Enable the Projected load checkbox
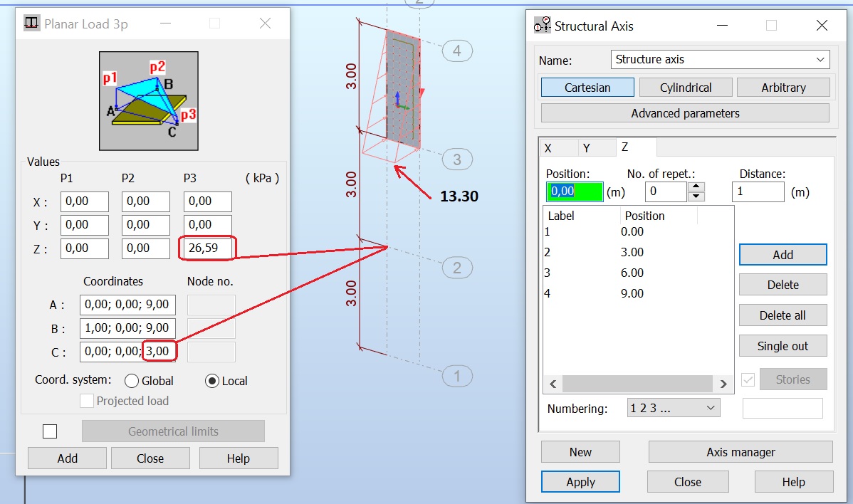The width and height of the screenshot is (853, 504). [x=86, y=401]
